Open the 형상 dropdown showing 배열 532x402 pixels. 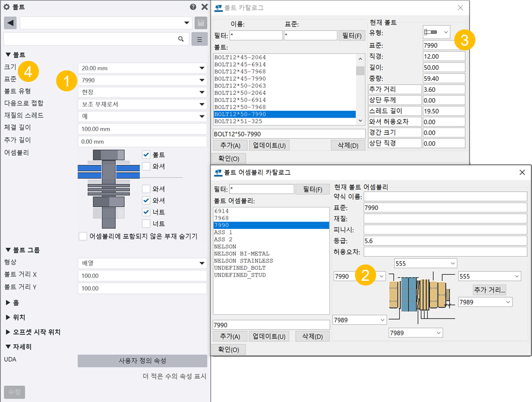coord(142,263)
